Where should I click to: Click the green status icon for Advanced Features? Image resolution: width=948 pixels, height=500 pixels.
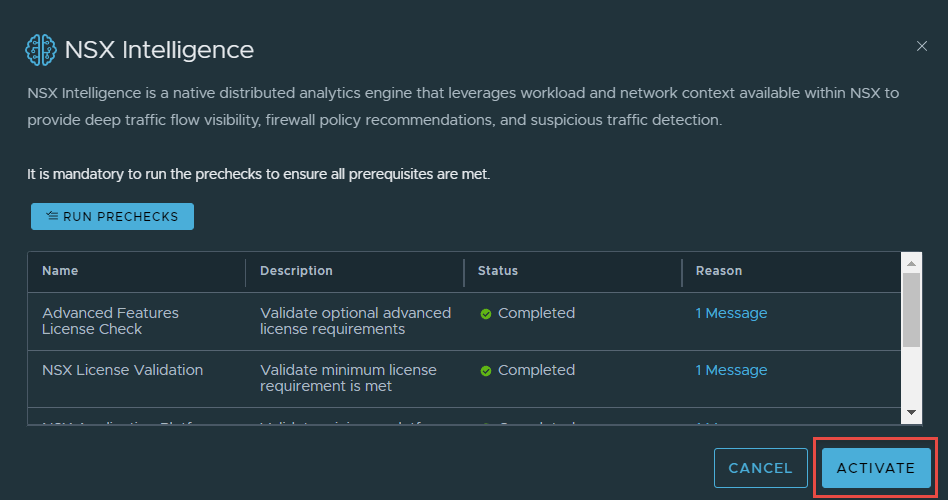pos(485,314)
